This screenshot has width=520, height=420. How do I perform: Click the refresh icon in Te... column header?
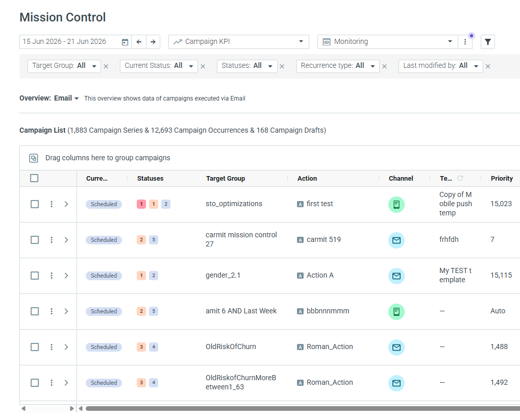click(460, 178)
